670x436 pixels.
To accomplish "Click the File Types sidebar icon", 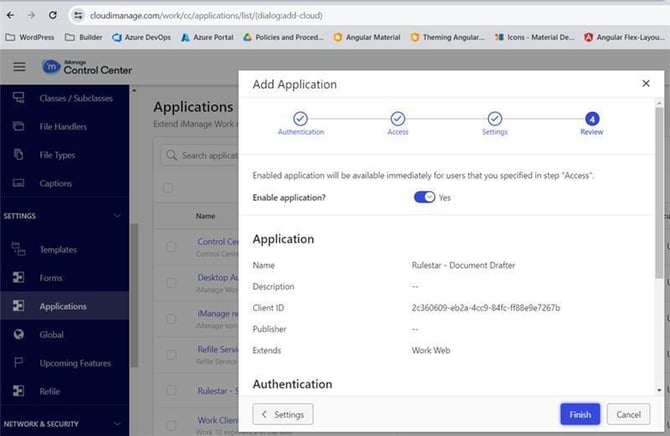I will click(18, 155).
